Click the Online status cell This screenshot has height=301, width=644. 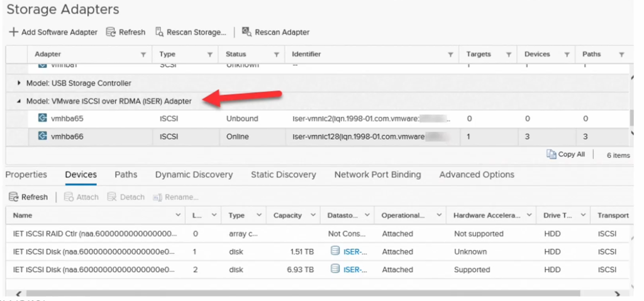click(x=237, y=136)
